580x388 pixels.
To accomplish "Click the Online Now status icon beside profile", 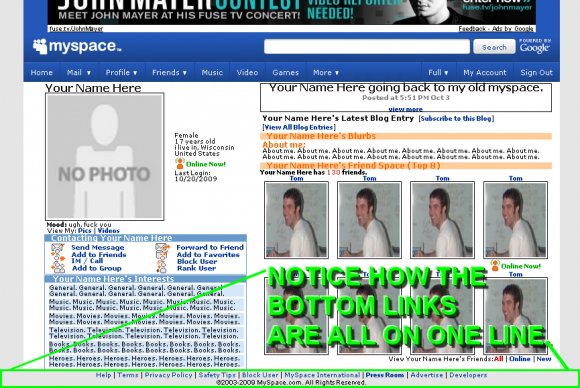I will click(180, 163).
